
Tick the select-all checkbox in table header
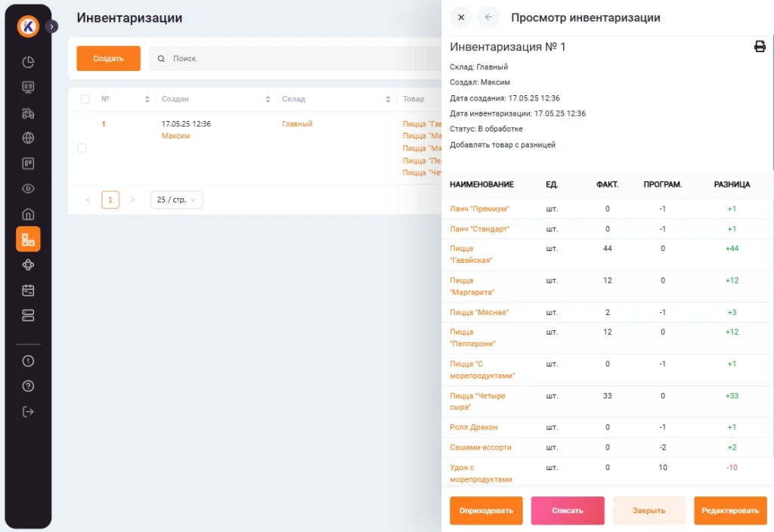(x=85, y=99)
